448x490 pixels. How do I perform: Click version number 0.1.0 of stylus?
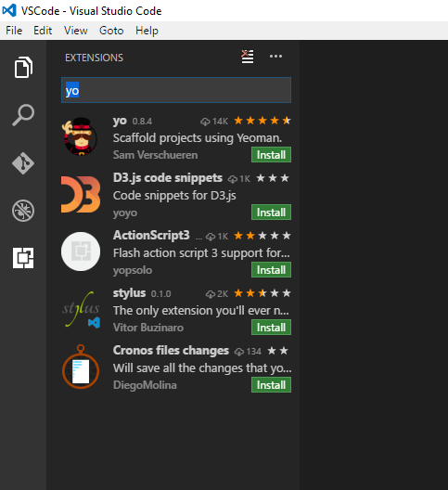(160, 294)
